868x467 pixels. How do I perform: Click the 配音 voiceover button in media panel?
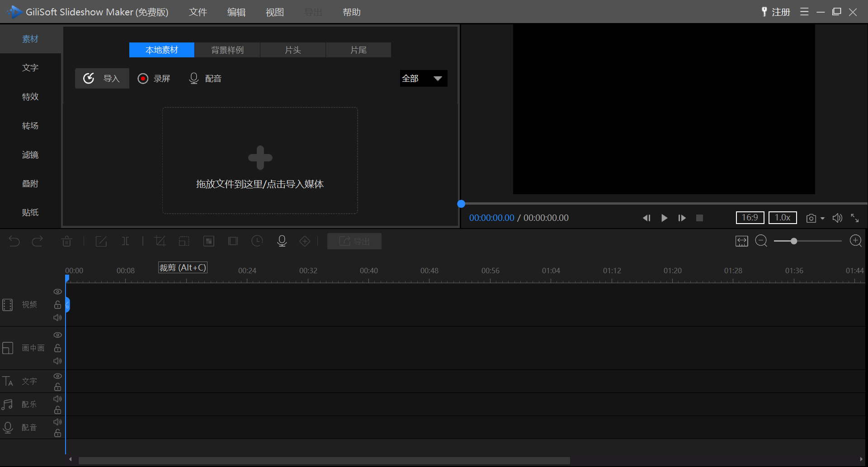(205, 79)
